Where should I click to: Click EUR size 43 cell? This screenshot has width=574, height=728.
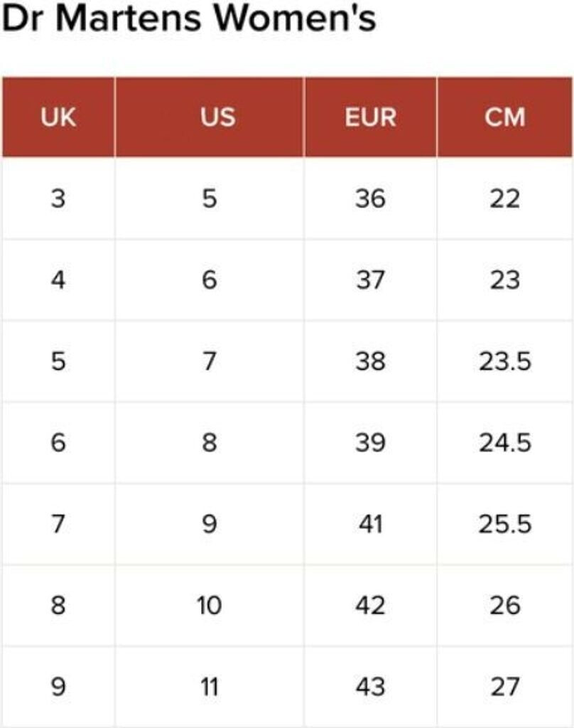[x=370, y=687]
